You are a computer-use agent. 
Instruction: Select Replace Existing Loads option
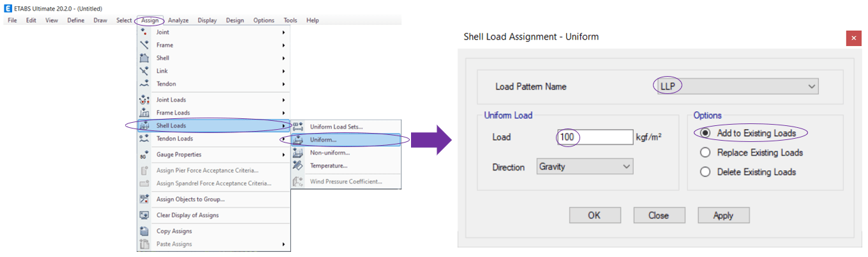[x=705, y=153]
